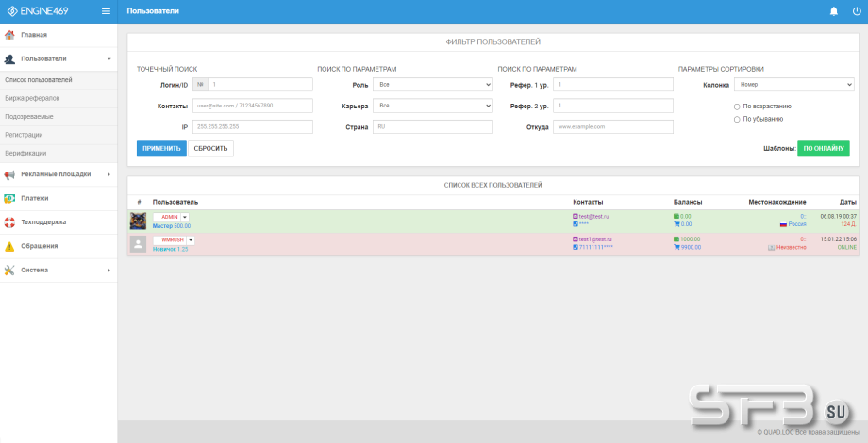The height and width of the screenshot is (443, 868).
Task: Select the По возрастанию radio button
Action: click(x=737, y=107)
